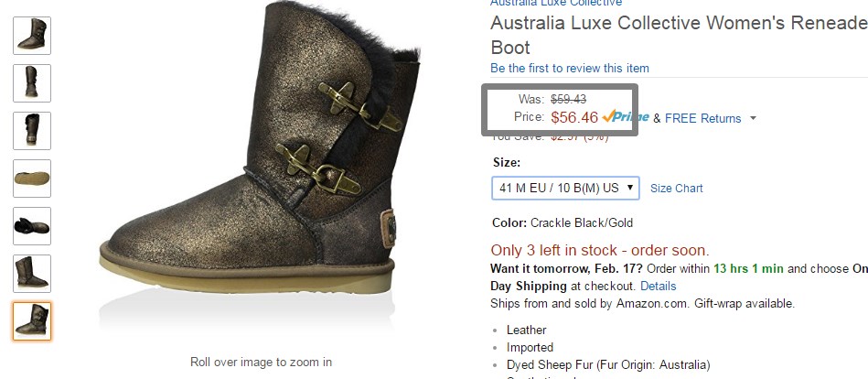Click the Crackle Black/Gold color label
Screen dimensions: 868x379
coord(581,223)
